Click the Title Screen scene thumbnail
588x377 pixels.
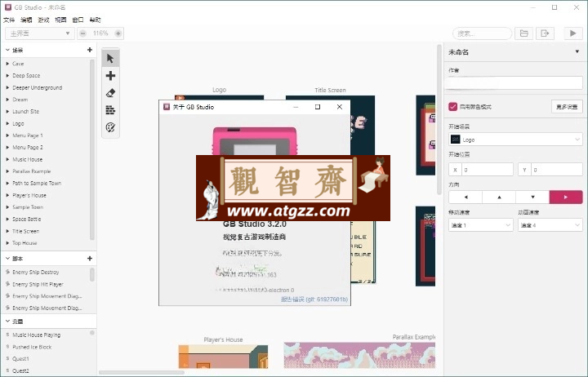point(363,124)
